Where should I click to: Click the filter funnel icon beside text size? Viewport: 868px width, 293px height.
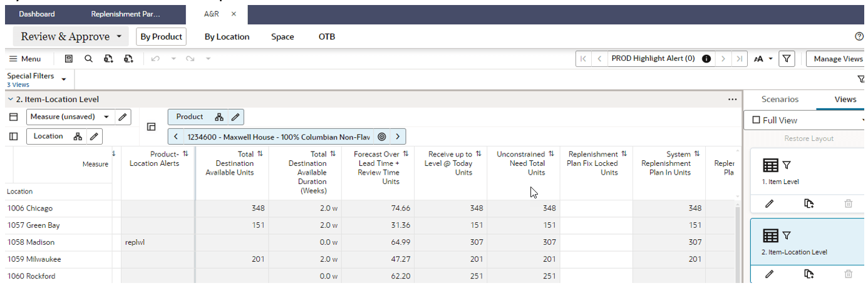pos(787,59)
